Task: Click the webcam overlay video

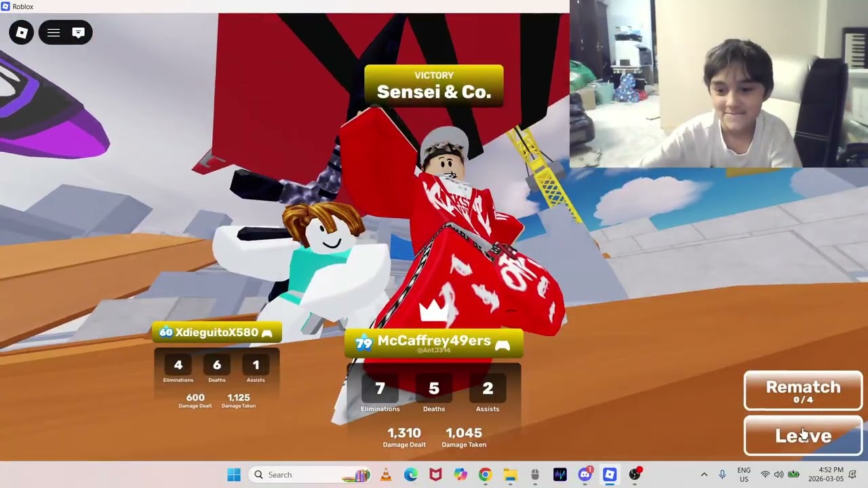Action: (x=719, y=83)
